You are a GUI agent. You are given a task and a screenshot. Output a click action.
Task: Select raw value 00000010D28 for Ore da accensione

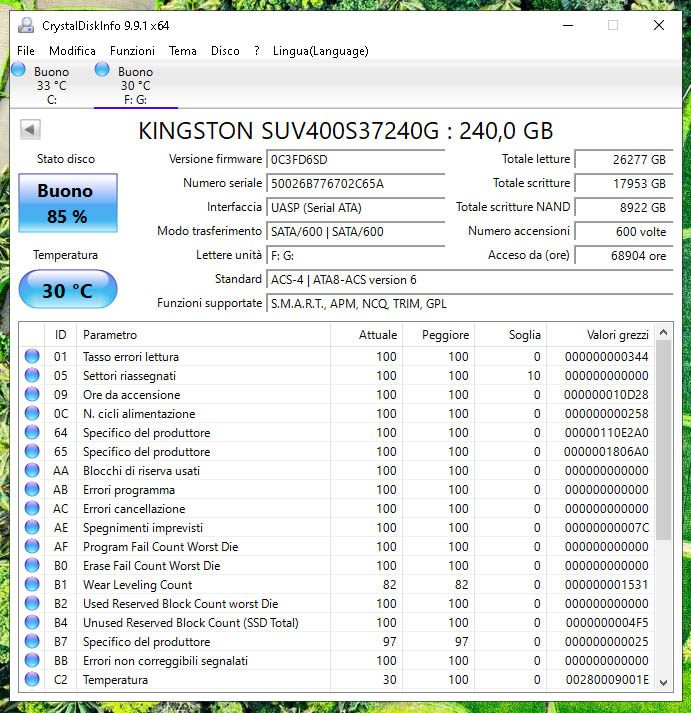[x=606, y=395]
